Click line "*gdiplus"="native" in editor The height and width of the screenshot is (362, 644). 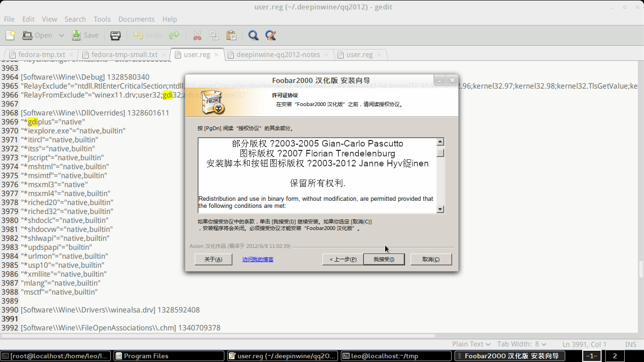[53, 122]
